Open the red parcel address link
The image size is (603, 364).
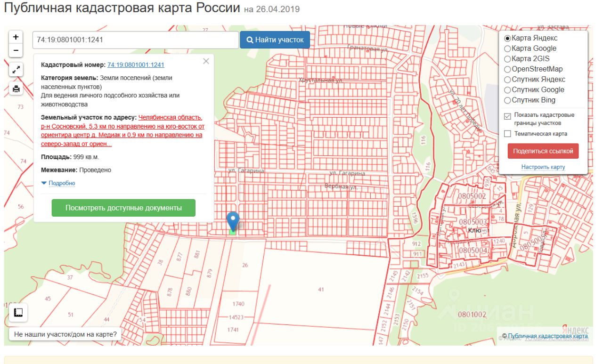click(123, 130)
